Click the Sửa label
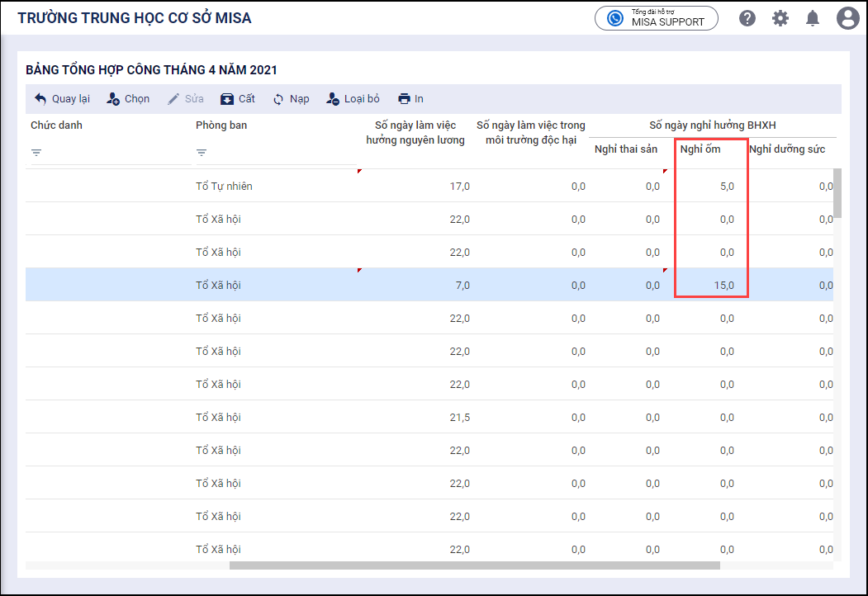 [194, 98]
